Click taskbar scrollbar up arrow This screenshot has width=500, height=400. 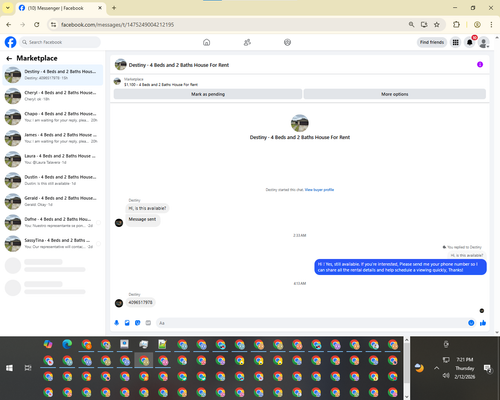click(x=407, y=340)
